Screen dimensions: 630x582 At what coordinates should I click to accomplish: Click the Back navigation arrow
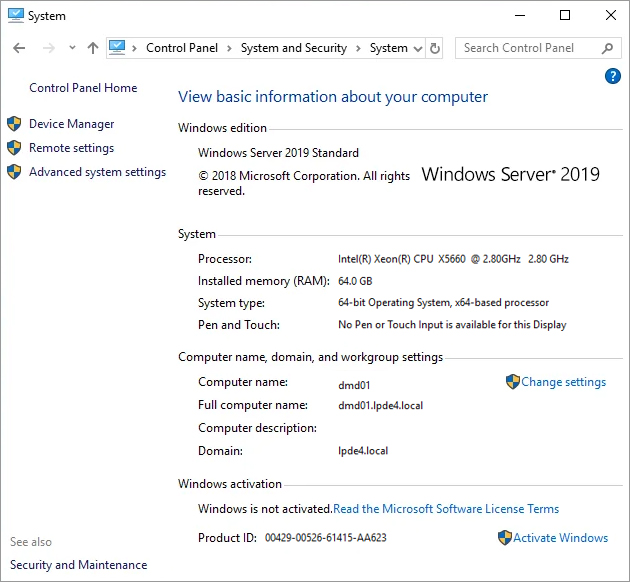(19, 48)
